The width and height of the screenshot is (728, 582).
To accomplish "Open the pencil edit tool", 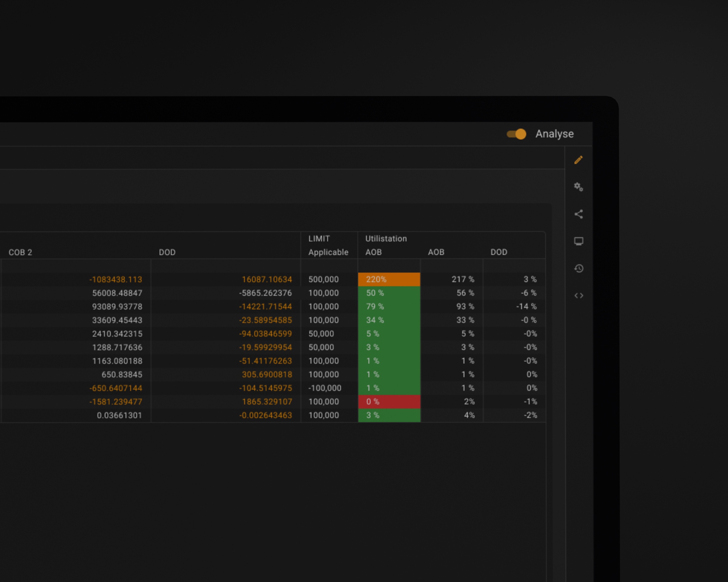I will click(x=578, y=160).
